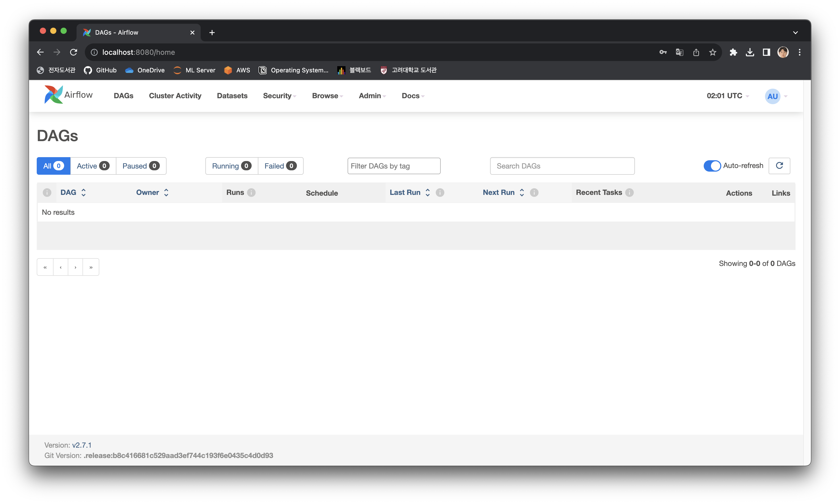840x504 pixels.
Task: Select the Paused DAGs filter tab
Action: point(141,166)
